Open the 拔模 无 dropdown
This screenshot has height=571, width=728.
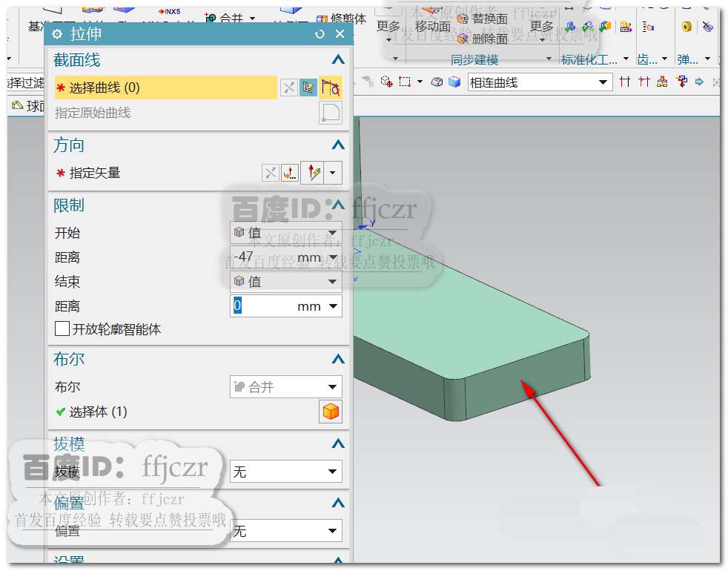(286, 472)
